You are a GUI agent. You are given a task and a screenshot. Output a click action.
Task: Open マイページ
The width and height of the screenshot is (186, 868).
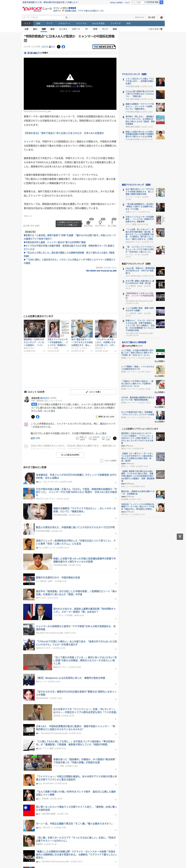point(139,17)
